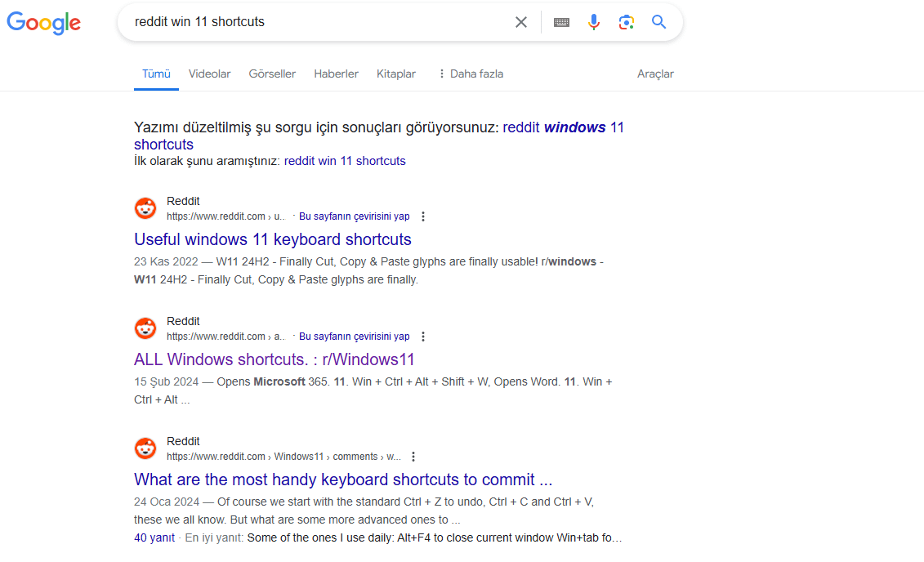The height and width of the screenshot is (562, 924).
Task: Click the Reddit favicon on the first result
Action: click(x=145, y=207)
